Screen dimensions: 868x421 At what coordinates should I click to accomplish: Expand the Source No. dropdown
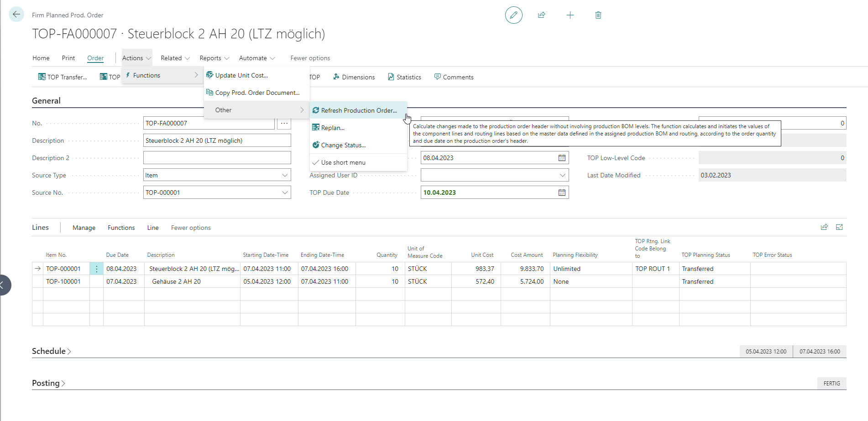[x=285, y=192]
